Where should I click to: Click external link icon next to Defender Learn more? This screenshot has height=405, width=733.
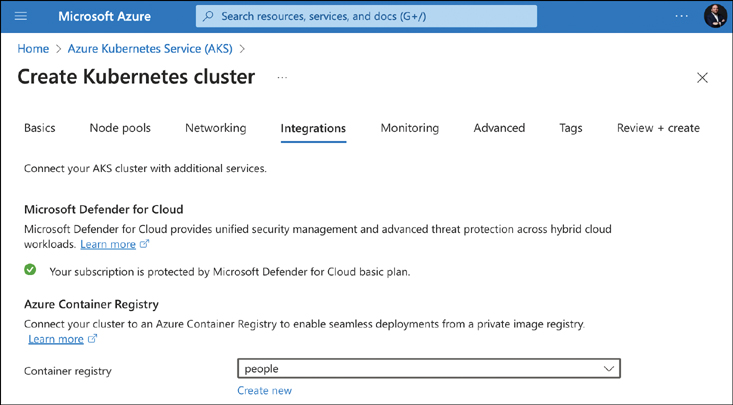[145, 244]
